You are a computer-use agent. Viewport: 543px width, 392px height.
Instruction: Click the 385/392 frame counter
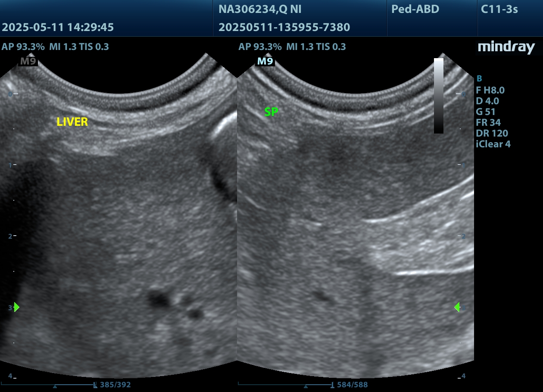pyautogui.click(x=115, y=385)
